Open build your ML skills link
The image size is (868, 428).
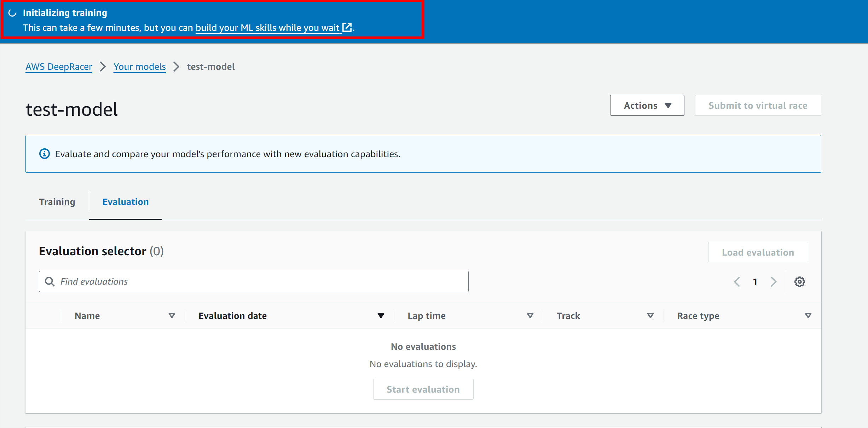click(x=267, y=28)
